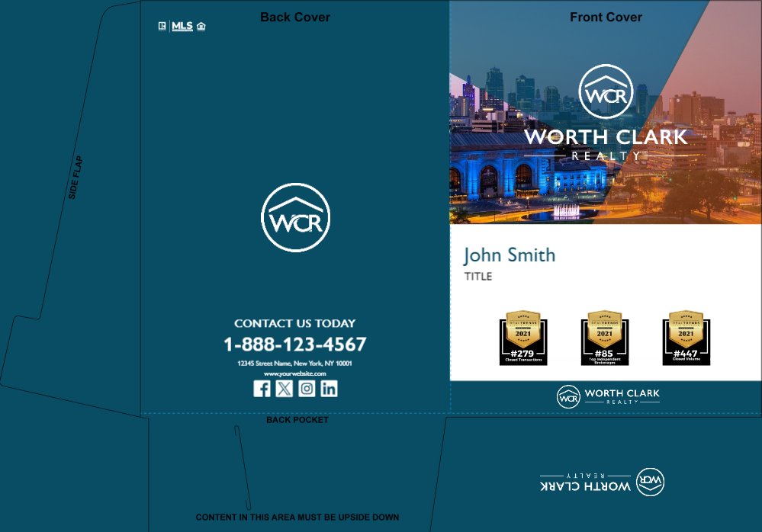This screenshot has width=762, height=532.
Task: Select the upside-down Worth Clark Realty logo
Action: click(x=602, y=482)
